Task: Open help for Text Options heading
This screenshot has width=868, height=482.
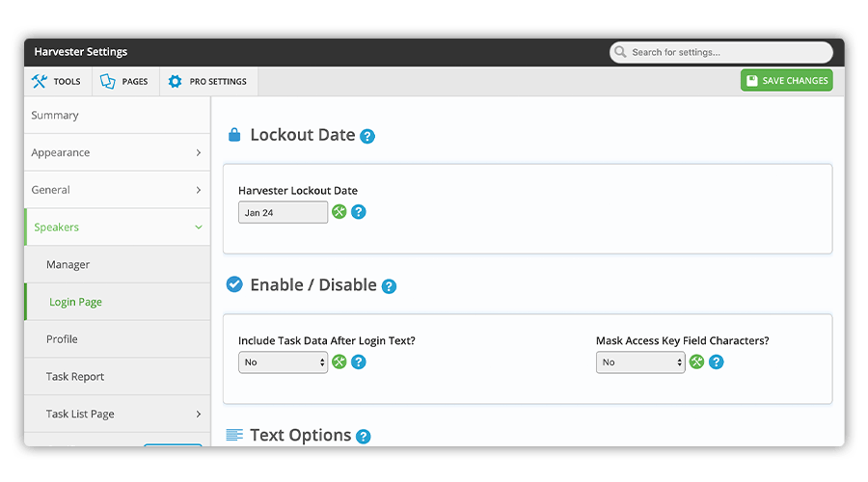Action: [364, 437]
